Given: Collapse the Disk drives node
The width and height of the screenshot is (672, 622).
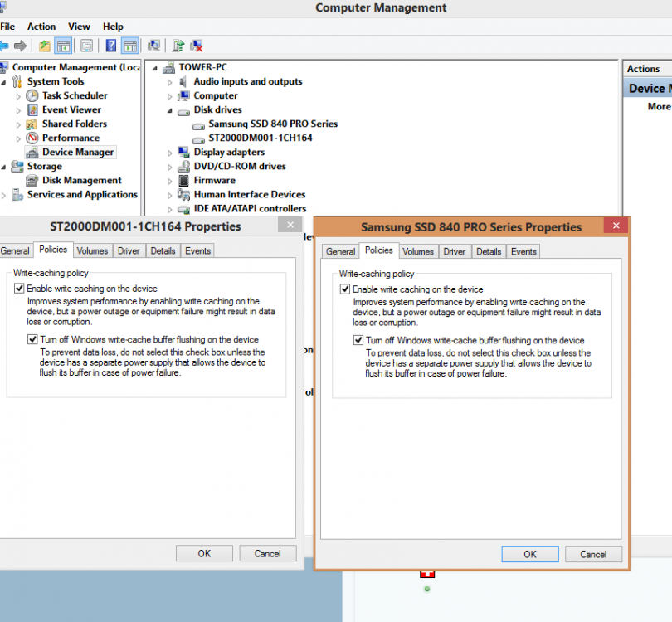Looking at the screenshot, I should tap(170, 110).
